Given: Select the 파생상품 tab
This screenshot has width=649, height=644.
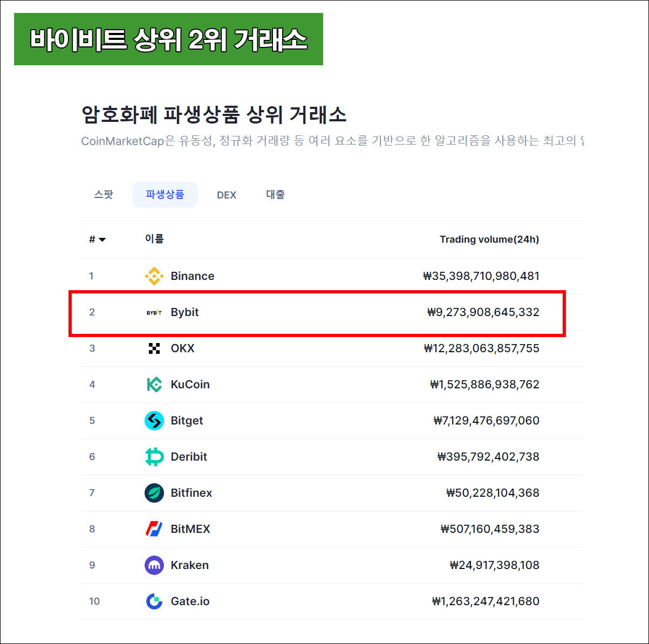Looking at the screenshot, I should (x=165, y=195).
